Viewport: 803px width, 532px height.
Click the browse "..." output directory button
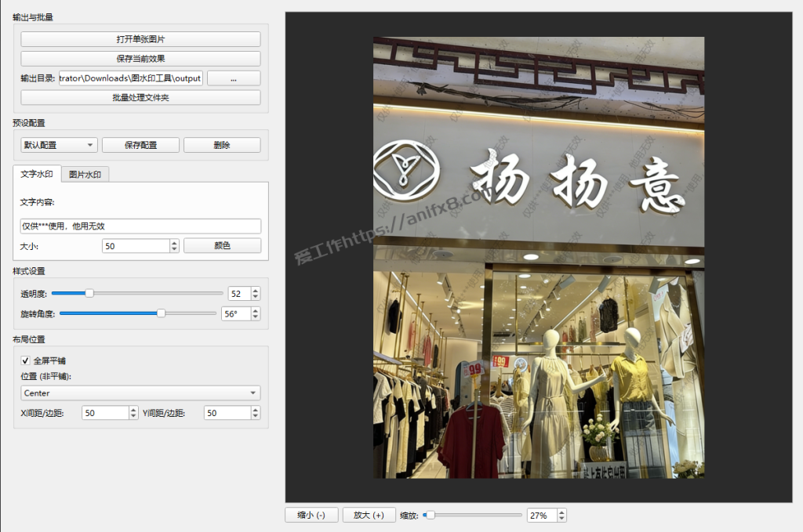234,78
